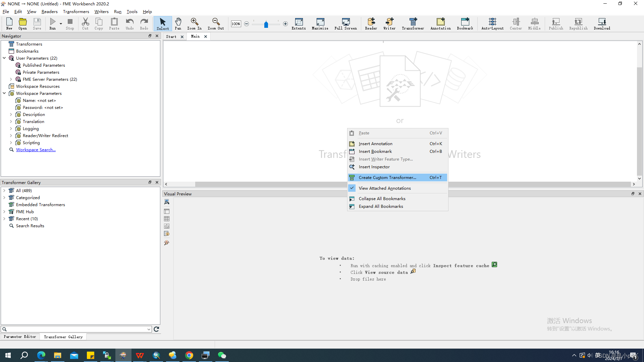Click Zoom to Extents icon
The image size is (644, 362).
tap(299, 23)
